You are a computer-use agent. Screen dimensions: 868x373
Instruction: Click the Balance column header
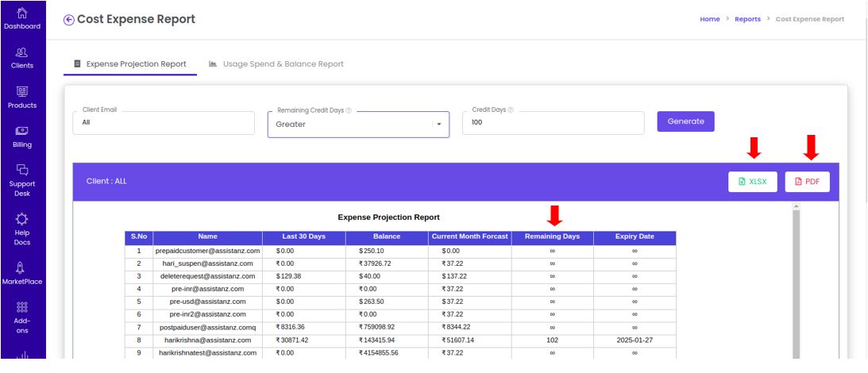click(x=387, y=236)
